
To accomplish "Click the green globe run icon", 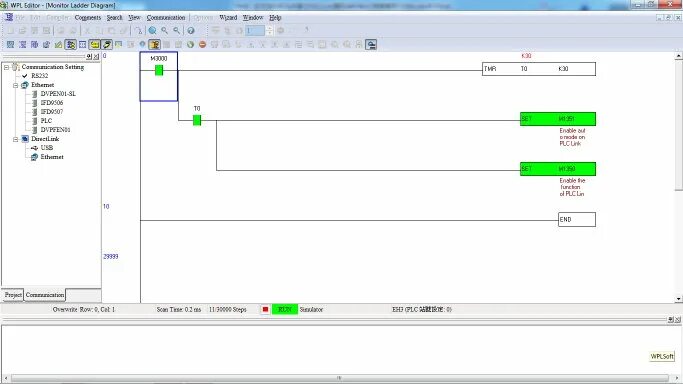I will point(190,44).
